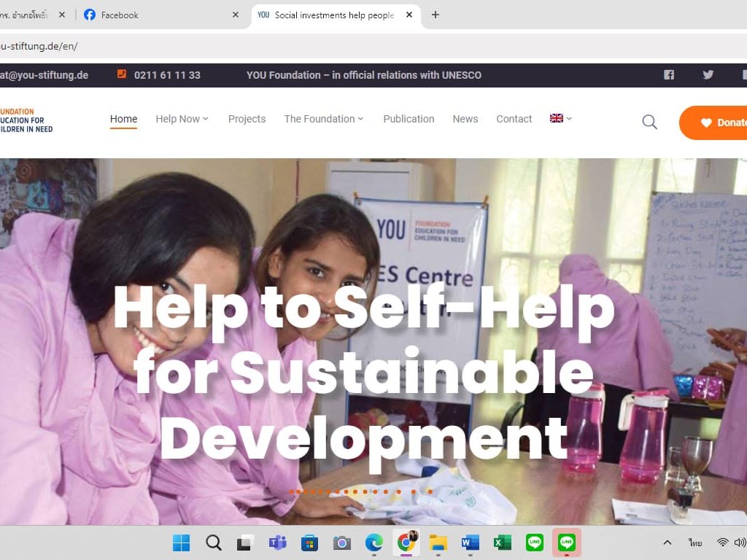Open the Publication menu item
Screen dimensions: 747x560
(x=409, y=119)
